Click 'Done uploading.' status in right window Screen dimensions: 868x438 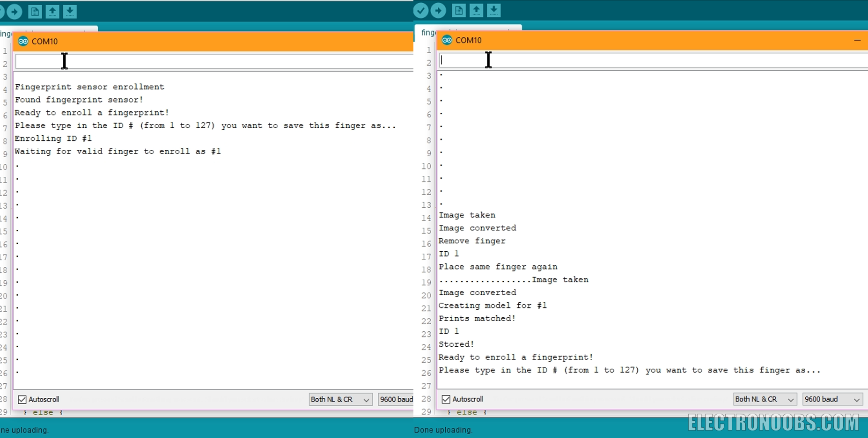tap(443, 430)
